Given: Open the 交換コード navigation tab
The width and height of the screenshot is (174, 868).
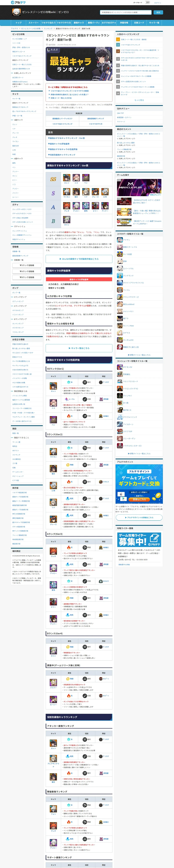Looking at the screenshot, I should pos(139,23).
